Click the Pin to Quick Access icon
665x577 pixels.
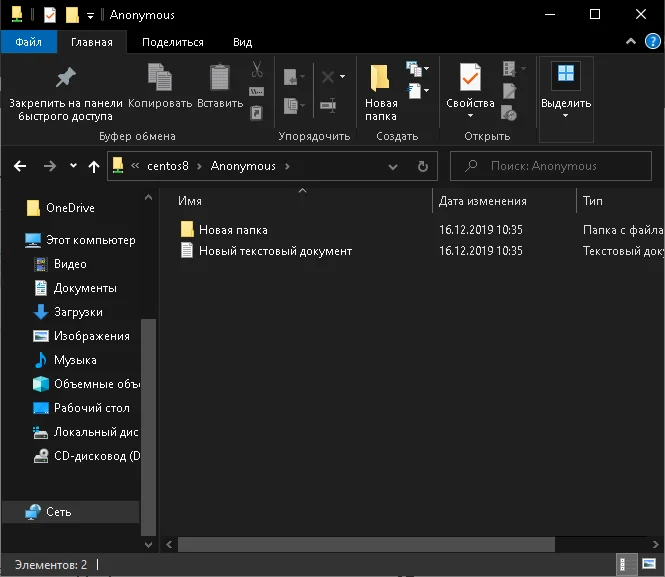[65, 78]
